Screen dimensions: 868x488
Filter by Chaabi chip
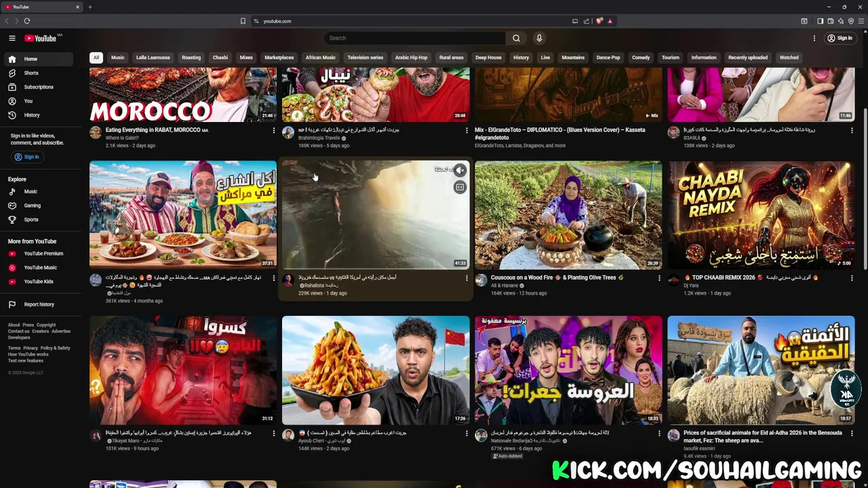click(x=220, y=58)
